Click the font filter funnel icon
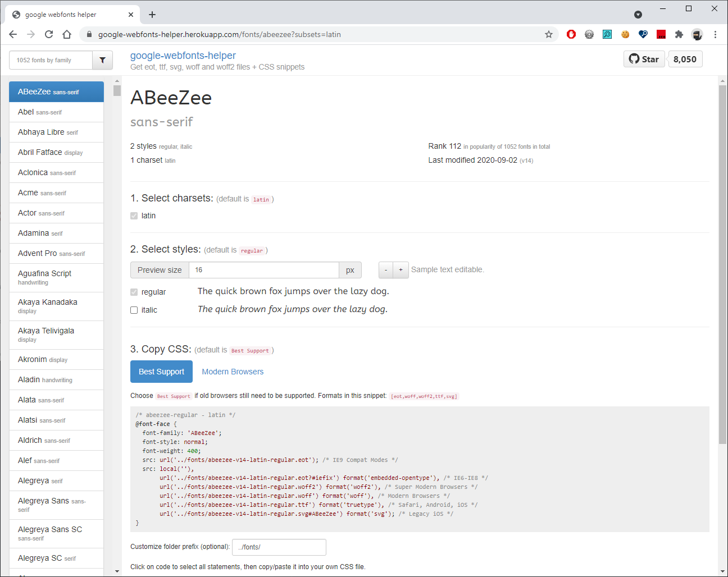This screenshot has width=728, height=577. (102, 60)
